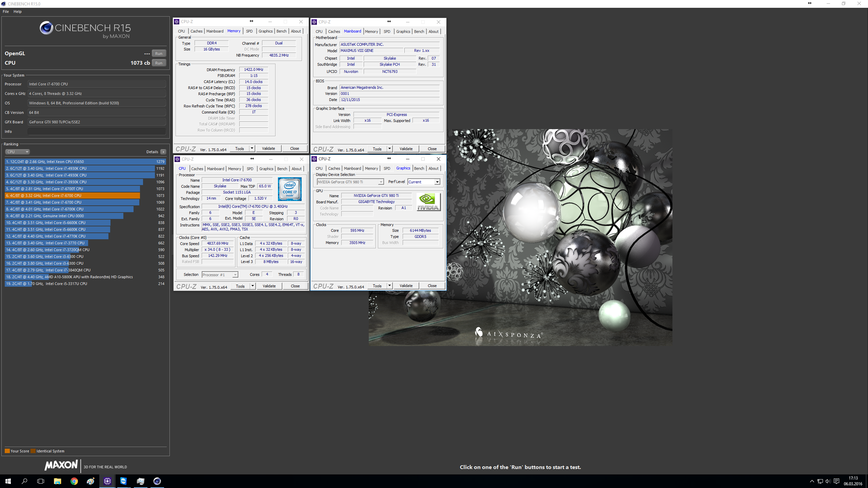Click Close in the Mainboard CPU-Z window
This screenshot has width=868, height=488.
click(432, 149)
